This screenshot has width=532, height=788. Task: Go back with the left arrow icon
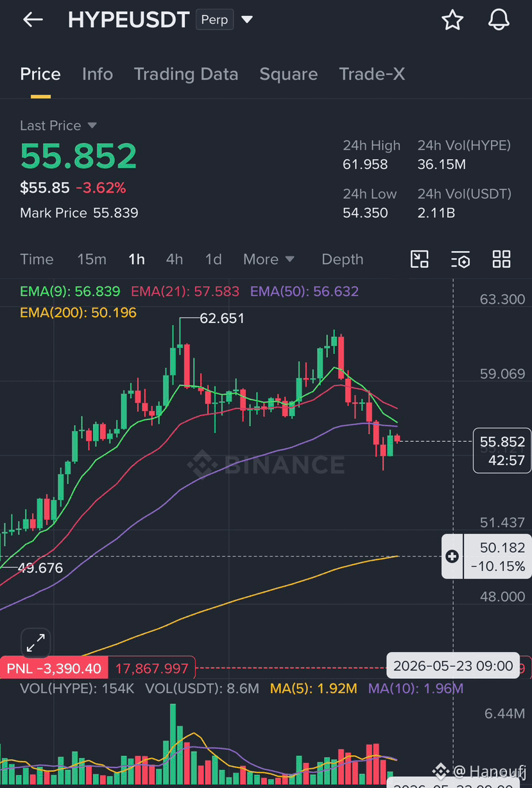tap(33, 20)
